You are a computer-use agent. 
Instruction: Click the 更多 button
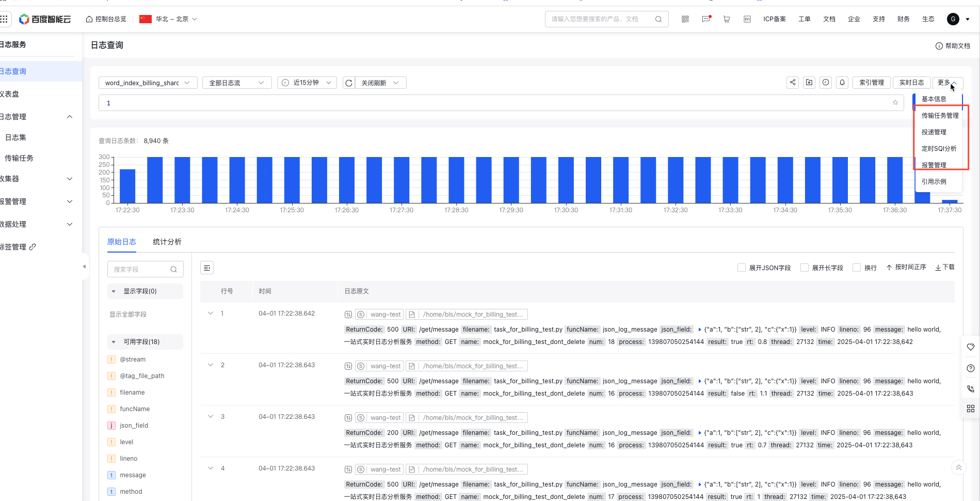[x=947, y=82]
